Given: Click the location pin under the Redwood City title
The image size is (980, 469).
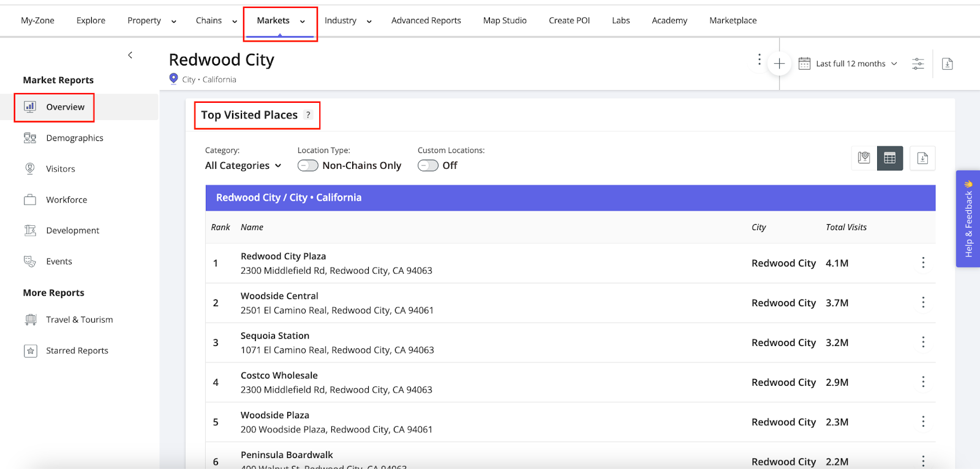Looking at the screenshot, I should [173, 78].
